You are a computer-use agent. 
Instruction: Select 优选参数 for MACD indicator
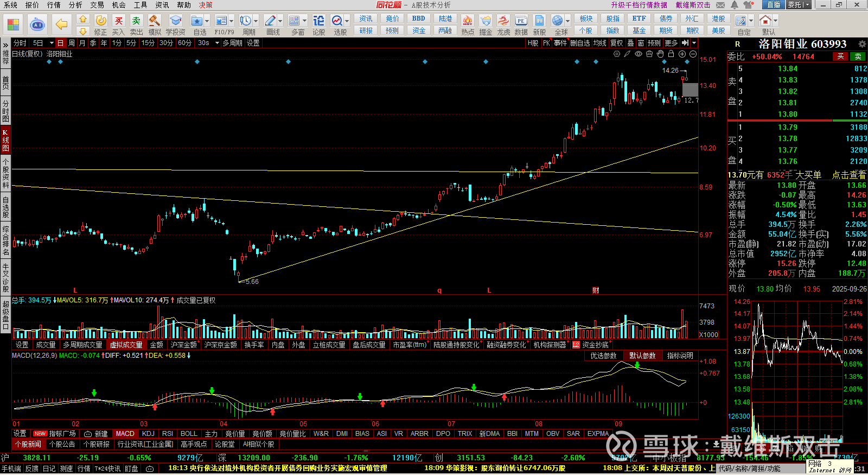pos(604,356)
